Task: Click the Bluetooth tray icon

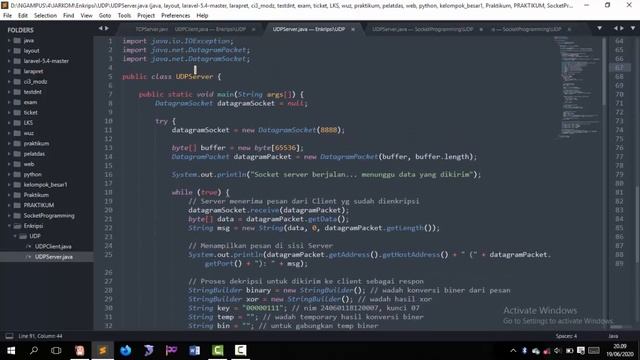Action: pos(524,351)
